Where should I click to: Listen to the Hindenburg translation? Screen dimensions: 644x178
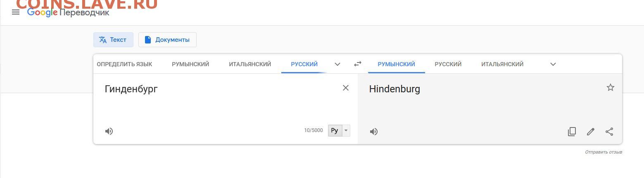[374, 132]
